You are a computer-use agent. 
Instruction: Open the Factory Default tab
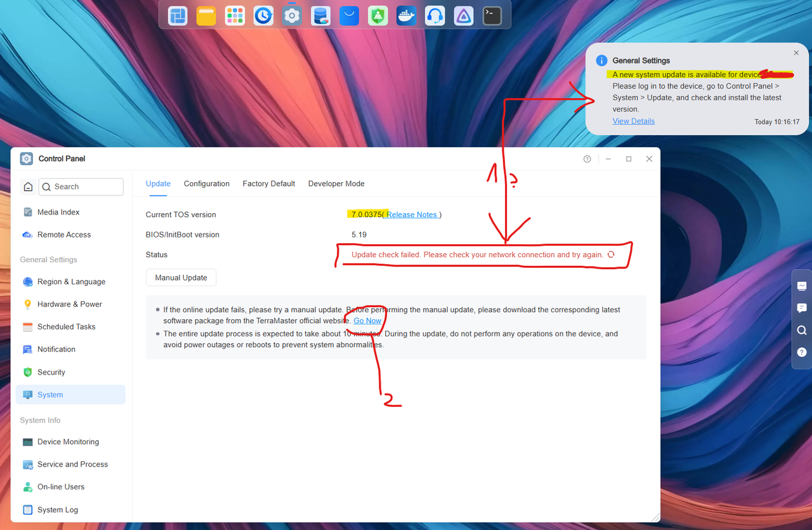(269, 183)
